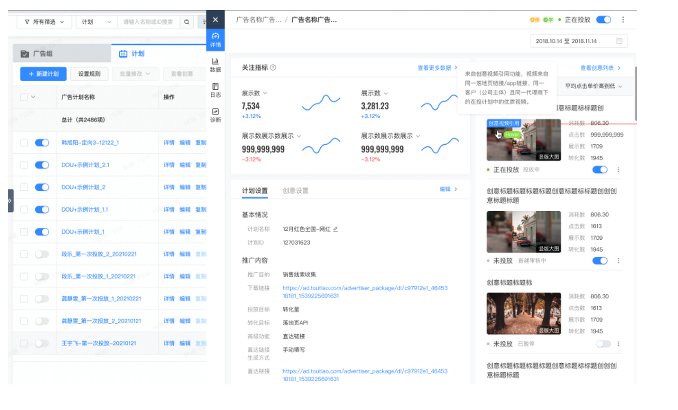Toggle the plan 正在投放 switch in header
Image resolution: width=678 pixels, height=410 pixels.
click(x=604, y=20)
